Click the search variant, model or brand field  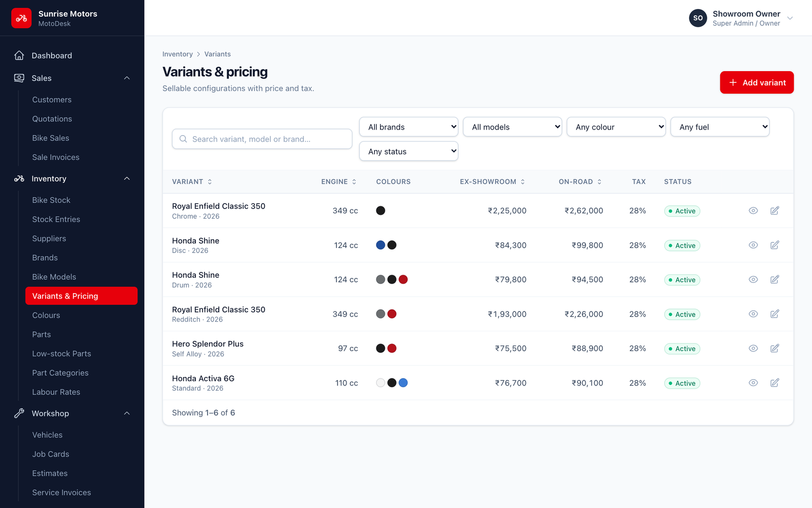pyautogui.click(x=262, y=139)
